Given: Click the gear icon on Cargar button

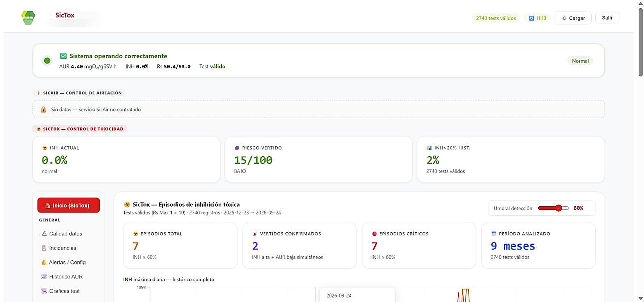Looking at the screenshot, I should (x=564, y=18).
